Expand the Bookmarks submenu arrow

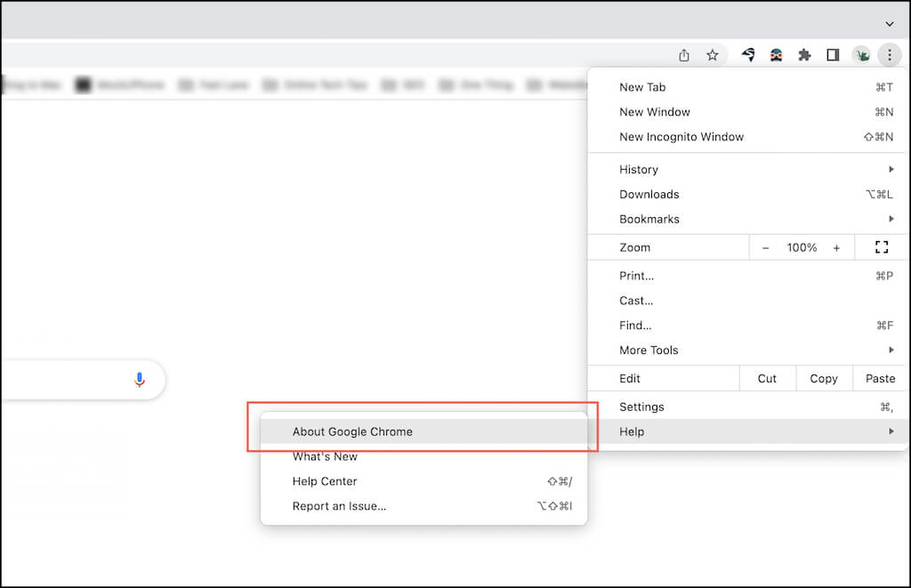click(x=891, y=219)
